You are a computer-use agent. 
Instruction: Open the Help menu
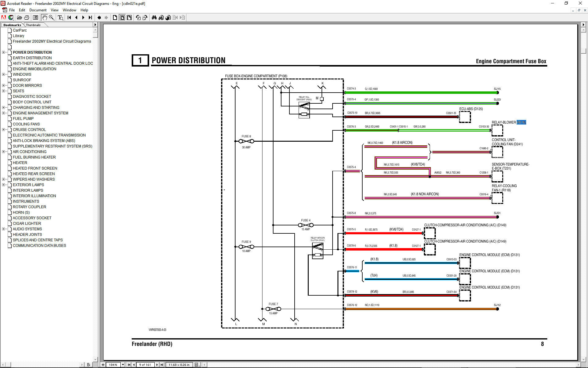pyautogui.click(x=84, y=10)
